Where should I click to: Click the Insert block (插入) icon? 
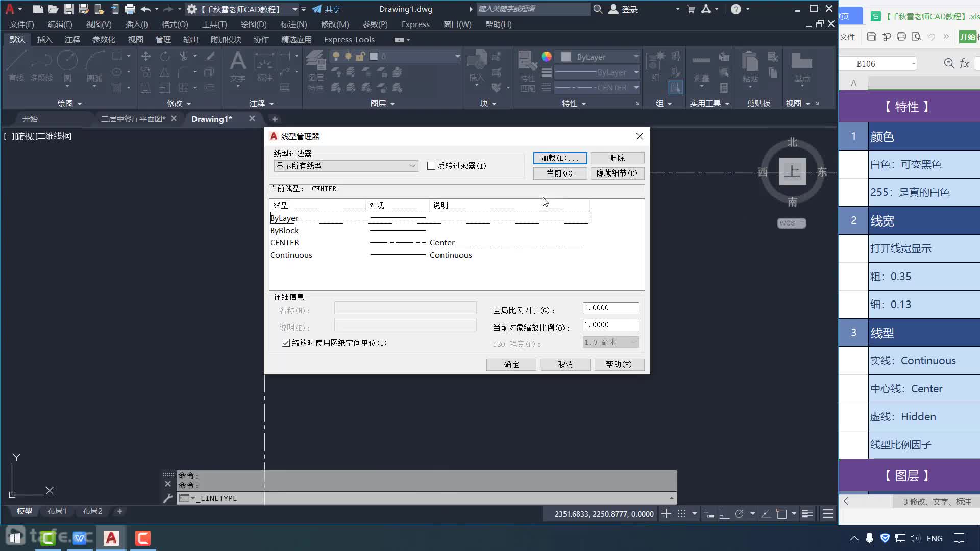pos(477,65)
